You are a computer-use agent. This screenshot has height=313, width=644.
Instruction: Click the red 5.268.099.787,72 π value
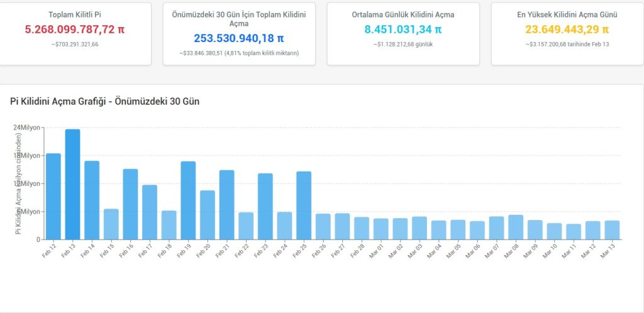75,30
